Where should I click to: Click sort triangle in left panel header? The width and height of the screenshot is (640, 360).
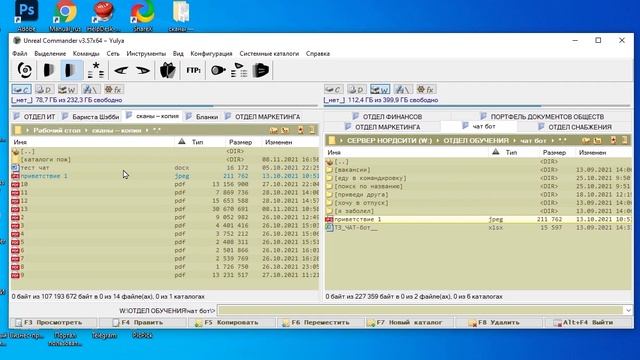[182, 142]
